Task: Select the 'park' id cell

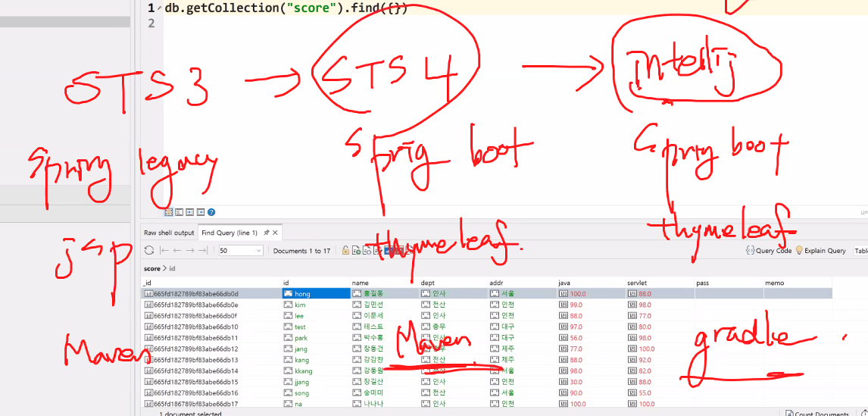Action: pyautogui.click(x=316, y=338)
